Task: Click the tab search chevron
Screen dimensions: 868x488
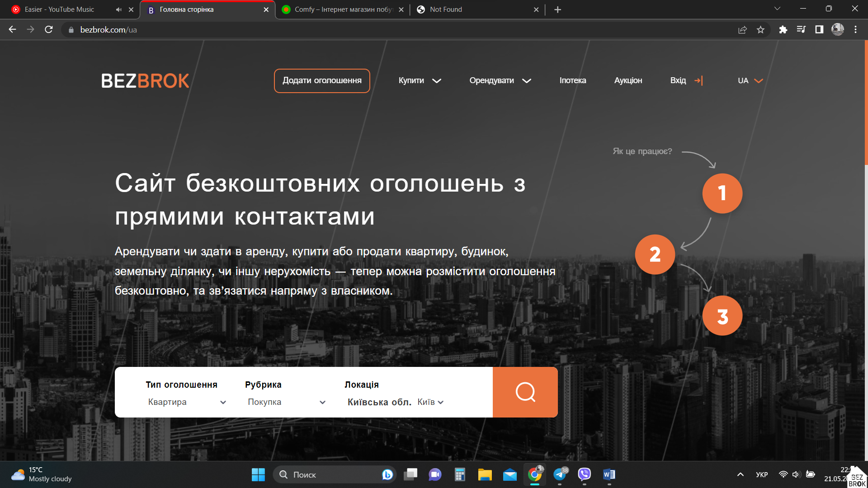Action: (777, 9)
